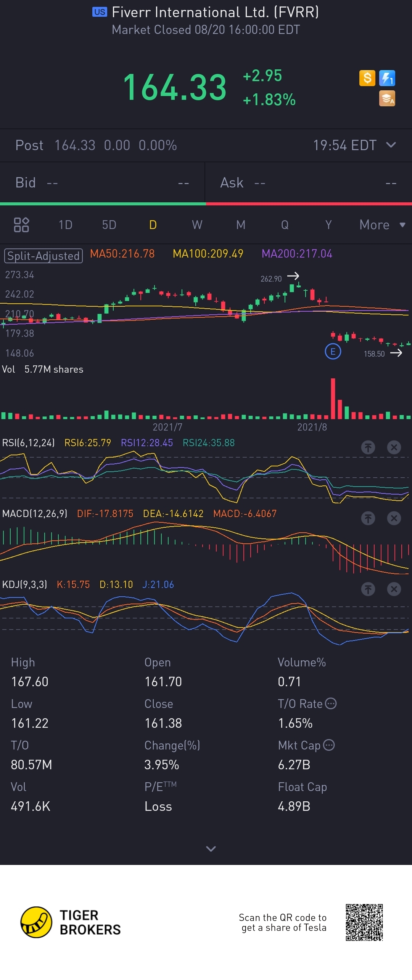The width and height of the screenshot is (412, 980).
Task: Tap the Ask quote panel
Action: pyautogui.click(x=309, y=183)
